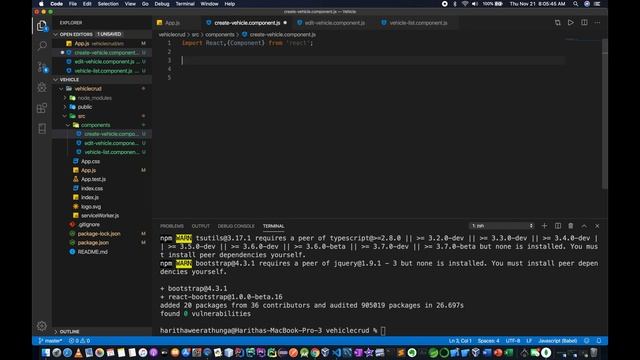Click 'Ln 3, Col 1' in status bar

(460, 341)
